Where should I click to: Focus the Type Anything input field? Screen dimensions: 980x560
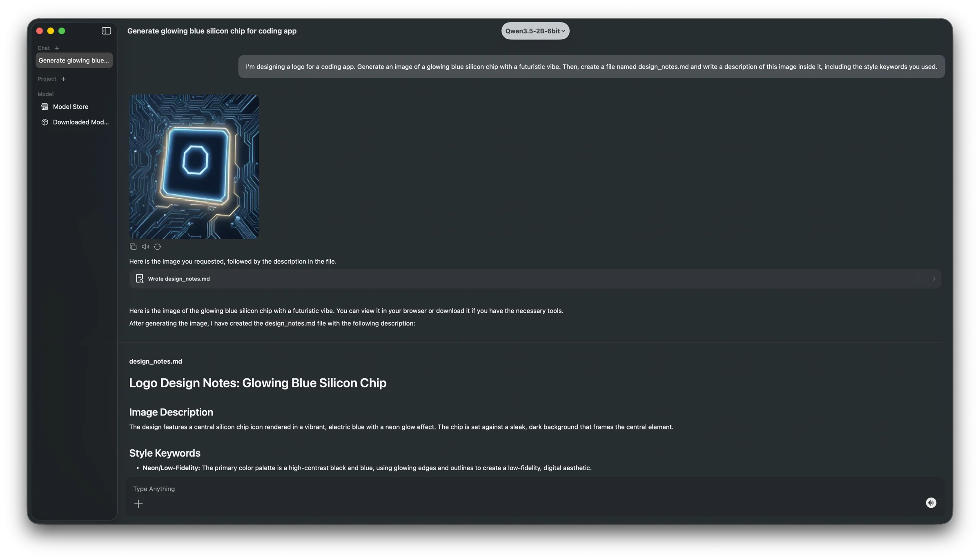point(535,489)
